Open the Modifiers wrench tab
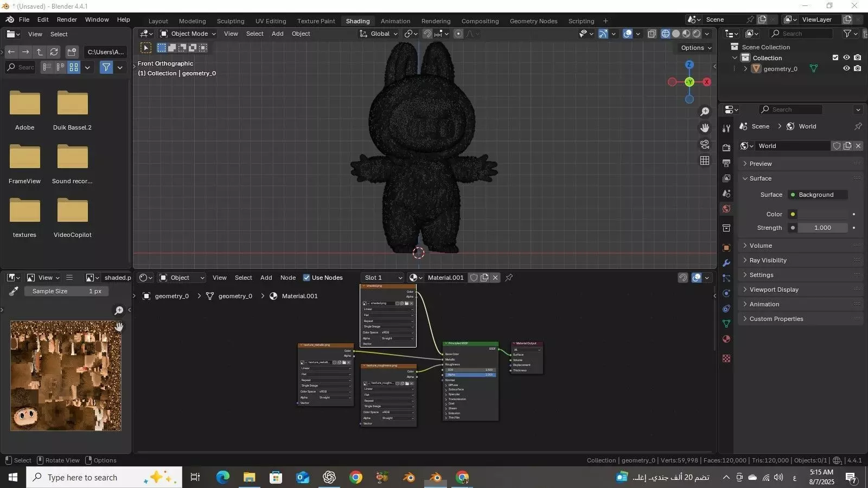868x488 pixels. [726, 263]
